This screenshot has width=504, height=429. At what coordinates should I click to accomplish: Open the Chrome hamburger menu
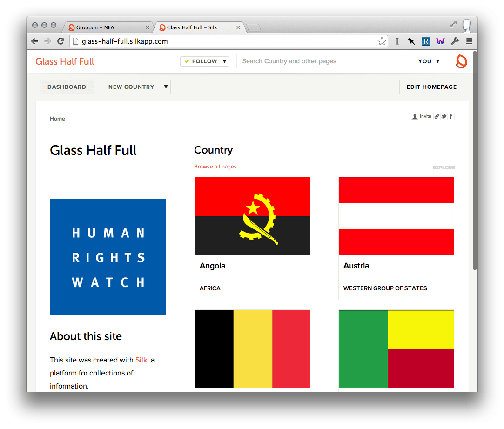click(x=469, y=41)
